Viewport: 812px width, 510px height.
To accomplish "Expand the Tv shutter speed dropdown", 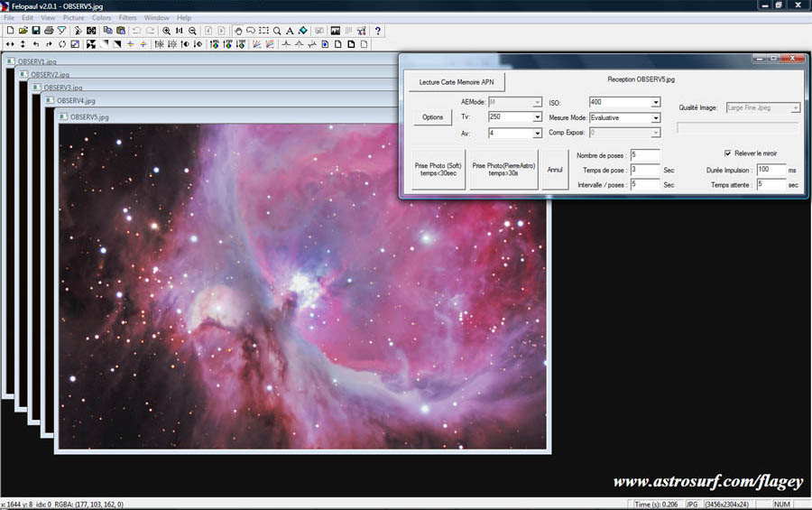I will (537, 117).
